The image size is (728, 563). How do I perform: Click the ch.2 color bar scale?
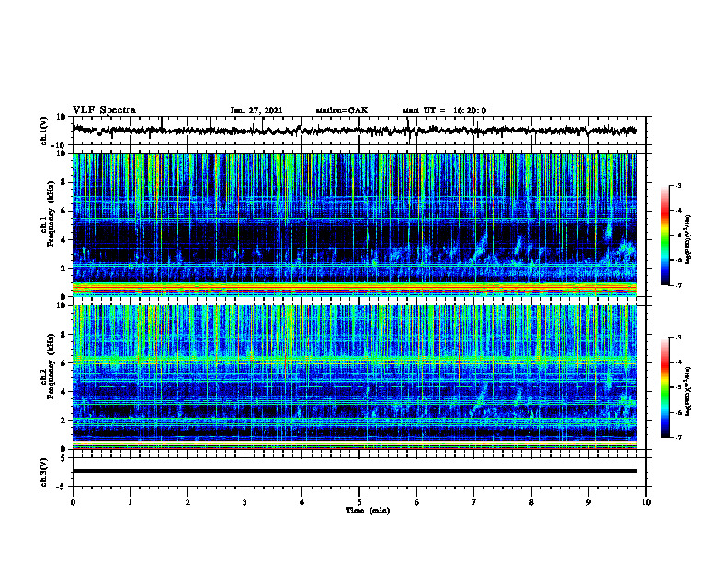tap(665, 387)
